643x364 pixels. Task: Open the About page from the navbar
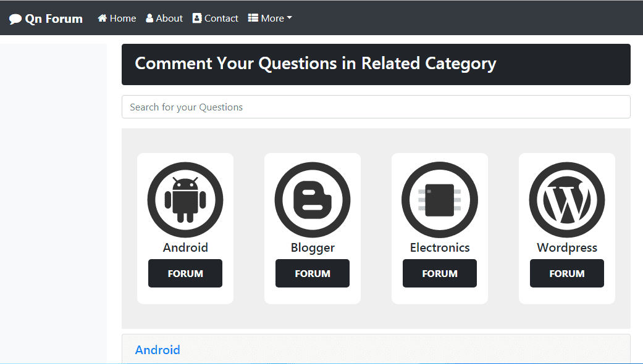point(168,18)
